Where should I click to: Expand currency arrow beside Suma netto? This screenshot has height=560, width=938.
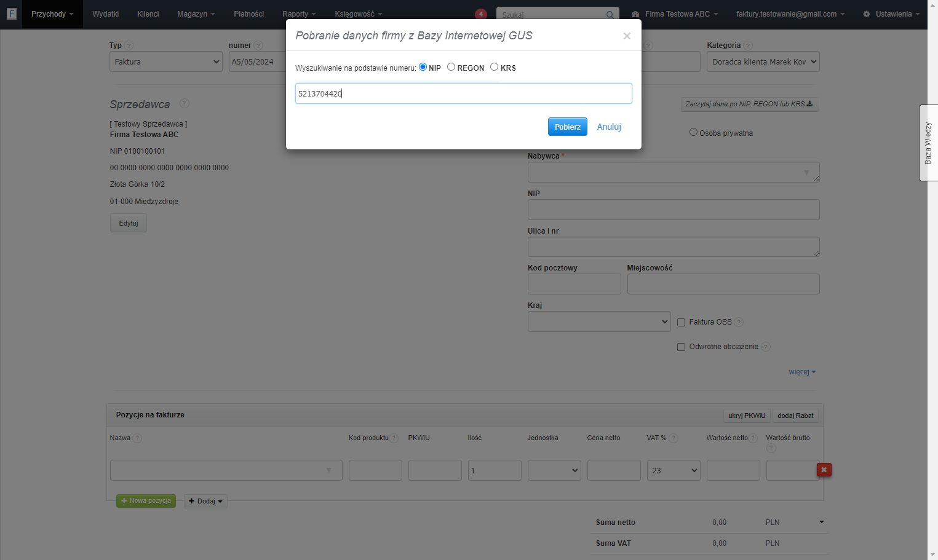point(821,522)
